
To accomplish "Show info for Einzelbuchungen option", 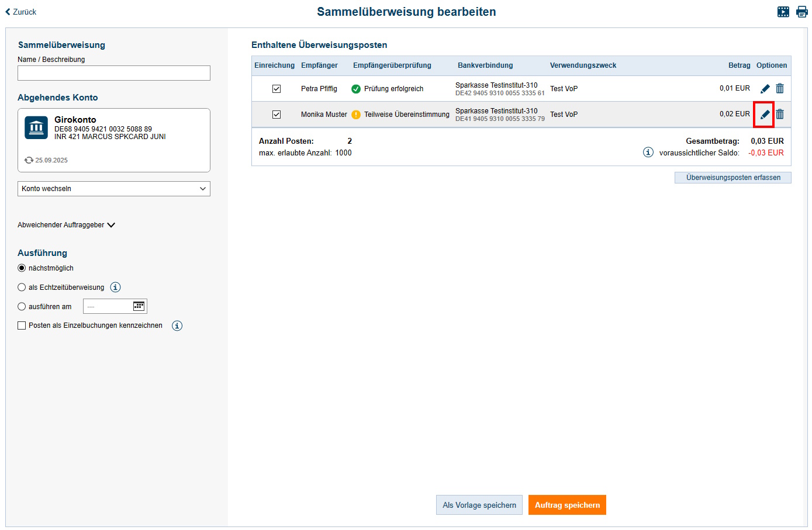I will coord(177,326).
